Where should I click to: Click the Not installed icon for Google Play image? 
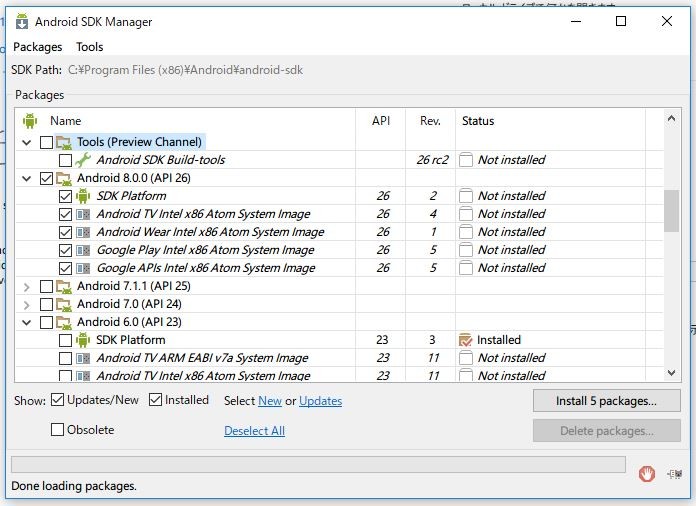tap(466, 250)
